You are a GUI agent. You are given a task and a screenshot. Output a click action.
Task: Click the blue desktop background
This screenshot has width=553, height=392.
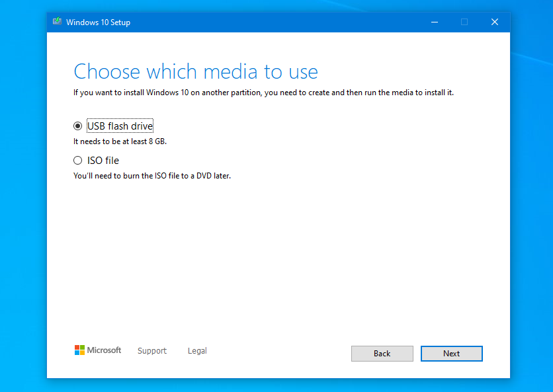(x=20, y=198)
